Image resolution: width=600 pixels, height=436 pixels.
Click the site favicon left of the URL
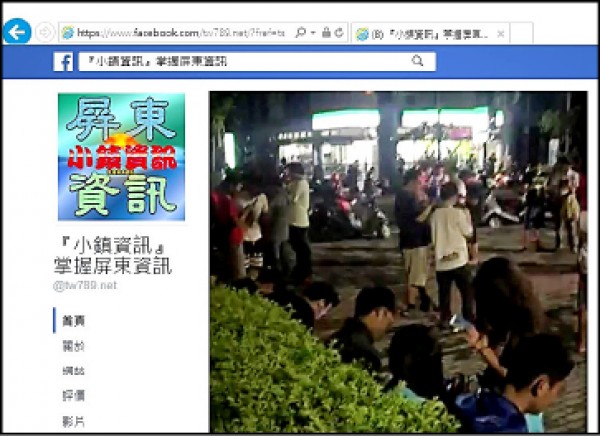click(68, 33)
